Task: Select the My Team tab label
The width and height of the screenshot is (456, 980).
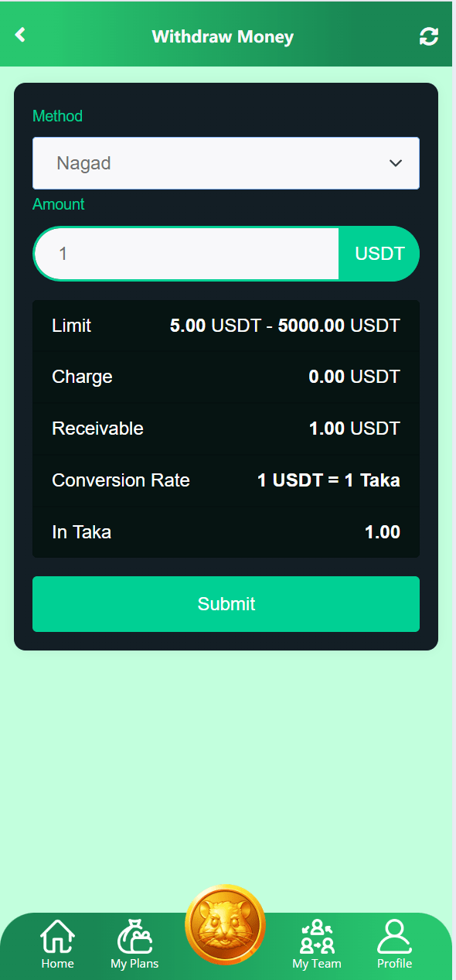Action: coord(317,964)
